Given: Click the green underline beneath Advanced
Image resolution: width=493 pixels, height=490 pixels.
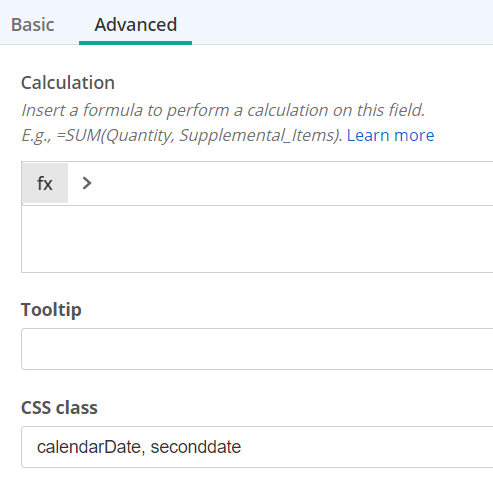Looking at the screenshot, I should (135, 43).
